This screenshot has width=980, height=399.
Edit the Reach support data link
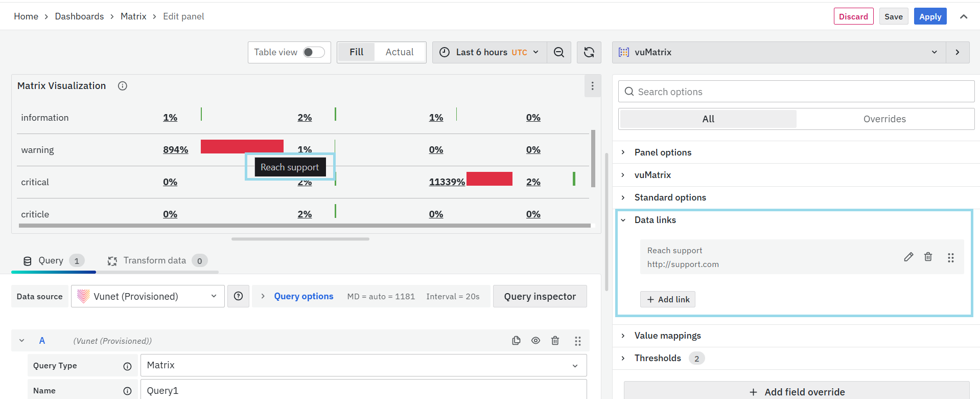(x=908, y=257)
